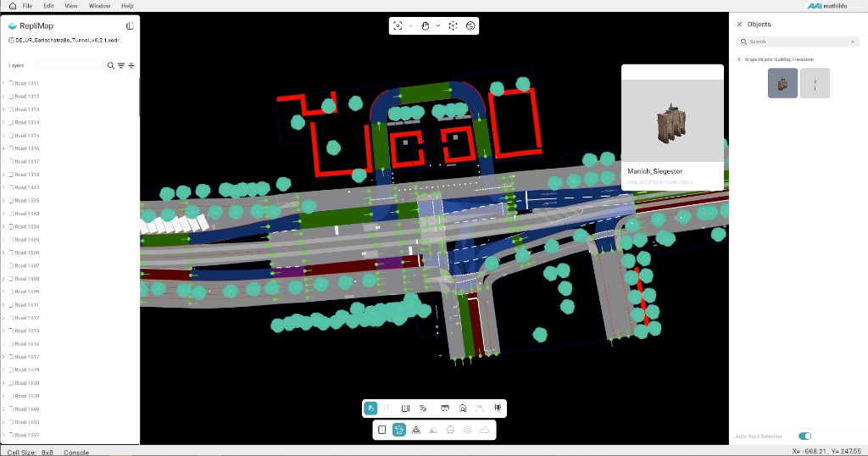The image size is (868, 456).
Task: Select the traffic cone mode icon
Action: click(416, 430)
